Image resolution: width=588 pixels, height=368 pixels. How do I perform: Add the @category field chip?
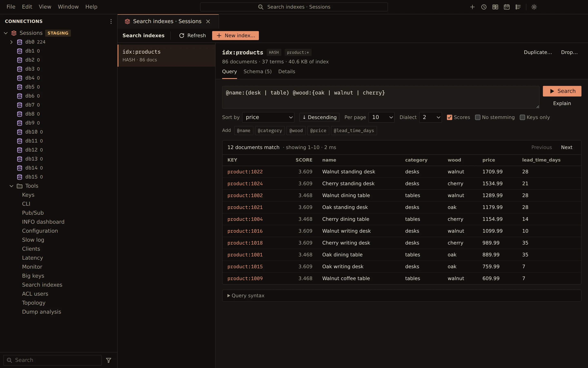[270, 131]
